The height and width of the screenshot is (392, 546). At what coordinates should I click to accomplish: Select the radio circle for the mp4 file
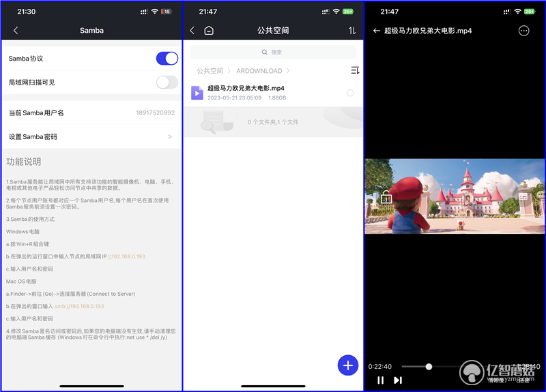pos(350,93)
